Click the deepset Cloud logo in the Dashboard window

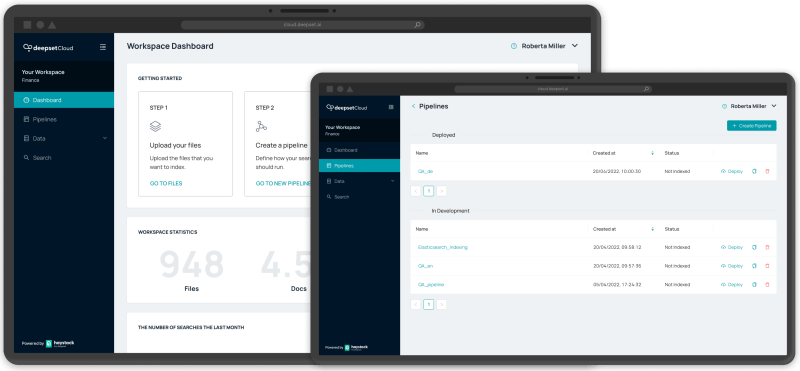click(x=48, y=47)
